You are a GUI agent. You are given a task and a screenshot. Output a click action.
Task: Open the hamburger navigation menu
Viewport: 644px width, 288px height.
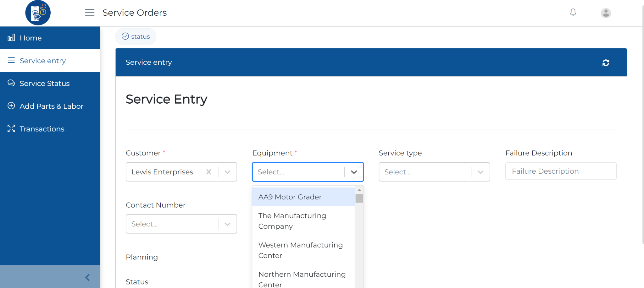[90, 13]
